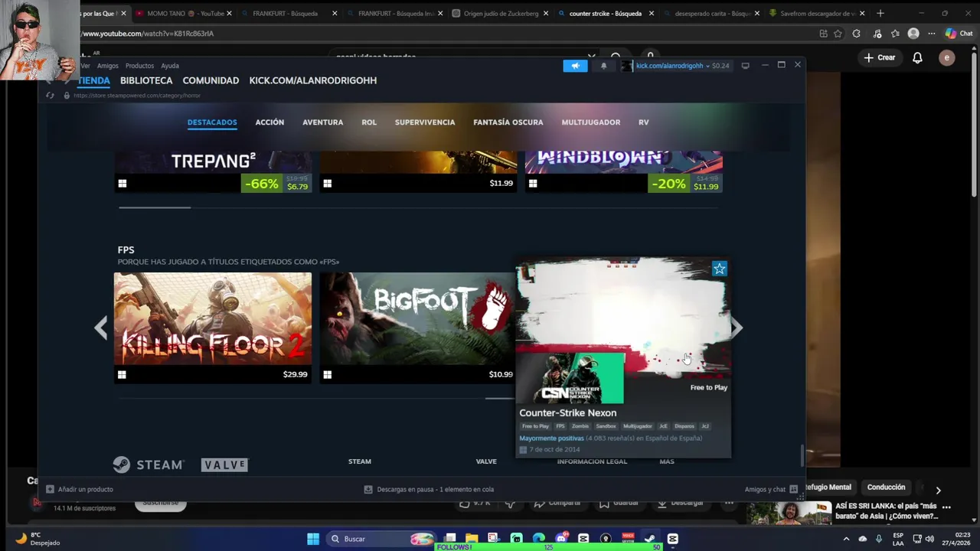Select the FANTASÍA OSCURA category tab
The width and height of the screenshot is (980, 551).
pyautogui.click(x=508, y=122)
